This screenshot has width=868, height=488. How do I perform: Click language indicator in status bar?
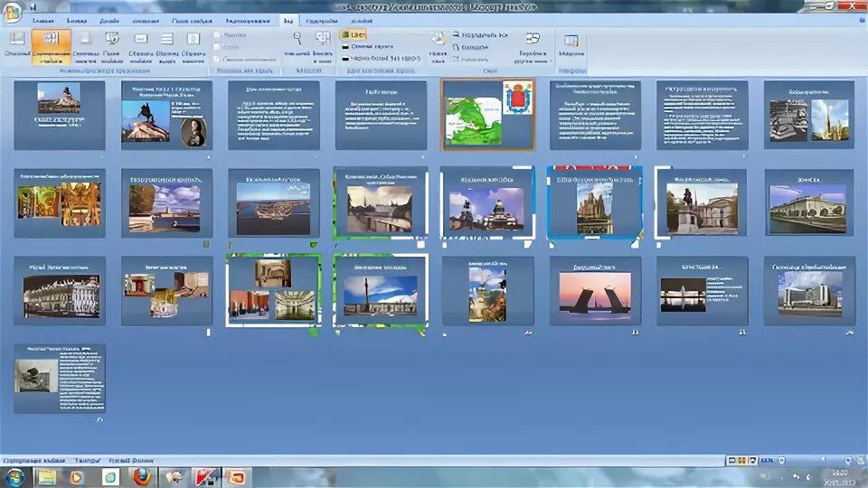coord(130,460)
